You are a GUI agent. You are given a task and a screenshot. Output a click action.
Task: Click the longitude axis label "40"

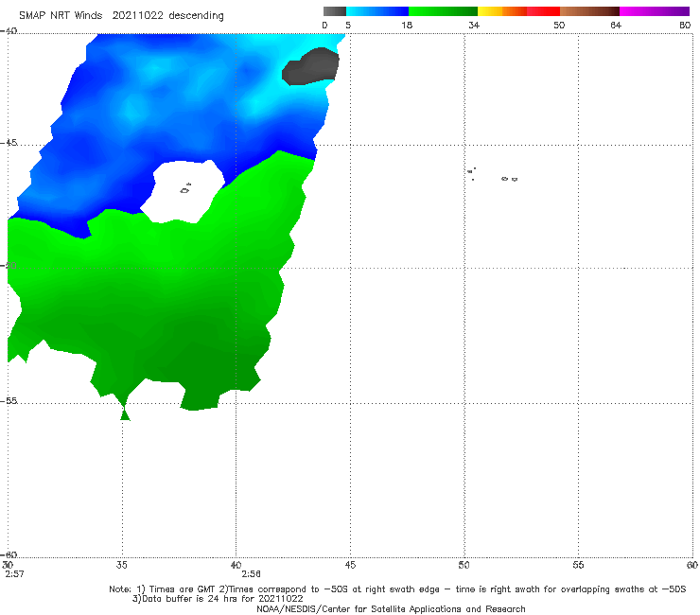coord(236,566)
